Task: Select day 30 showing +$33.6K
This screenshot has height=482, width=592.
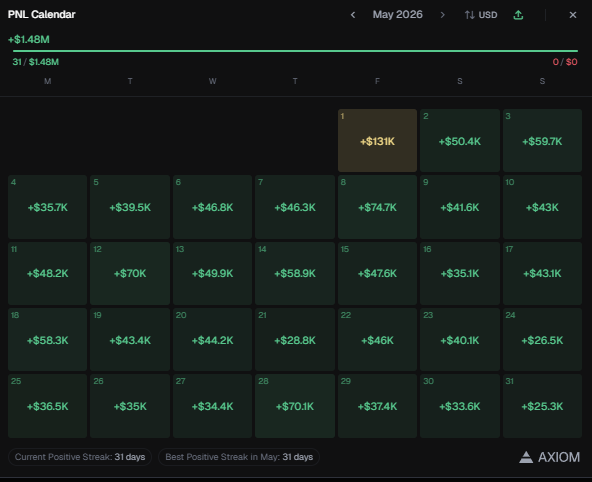Action: 459,406
